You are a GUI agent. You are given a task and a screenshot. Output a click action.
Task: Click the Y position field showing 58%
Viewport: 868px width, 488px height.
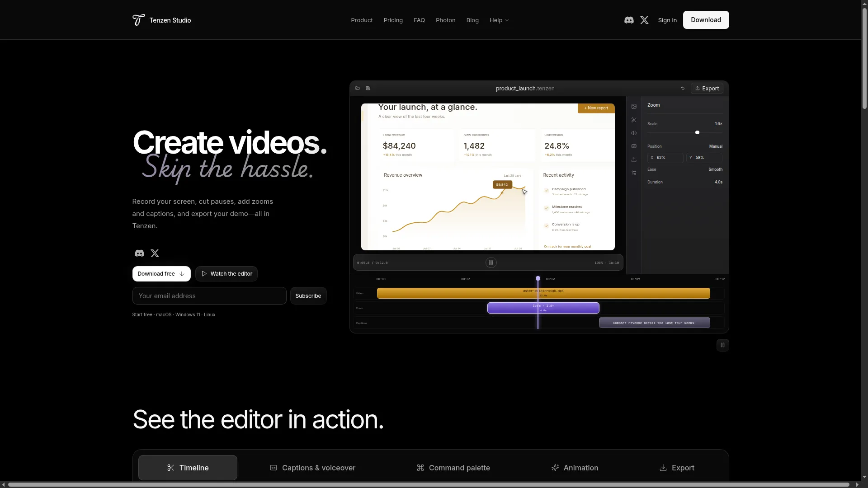[x=704, y=158]
